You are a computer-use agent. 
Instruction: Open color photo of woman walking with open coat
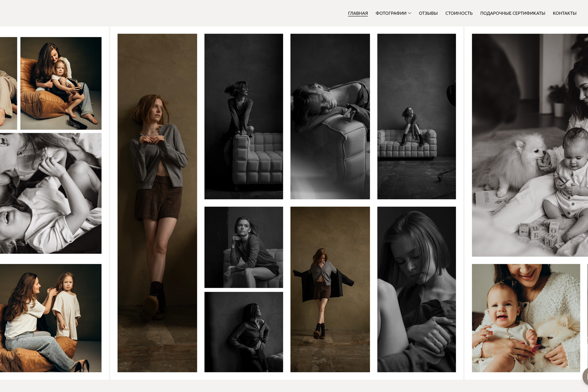[x=330, y=289]
